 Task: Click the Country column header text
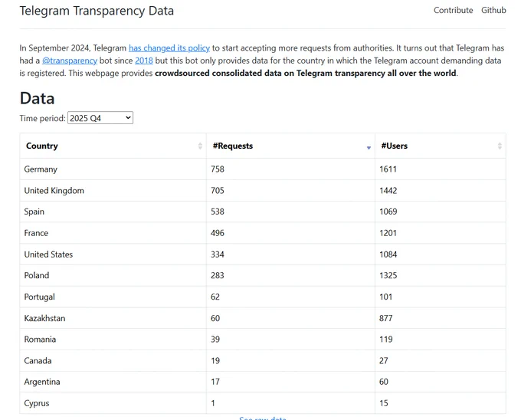click(x=42, y=146)
